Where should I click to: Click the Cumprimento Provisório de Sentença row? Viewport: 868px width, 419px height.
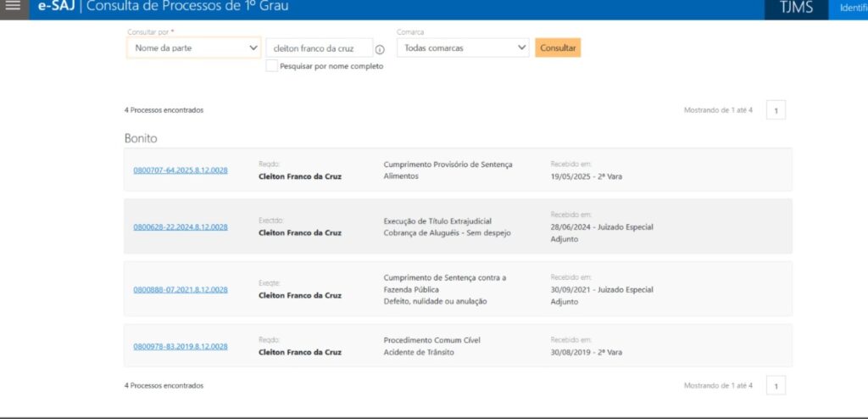[448, 165]
